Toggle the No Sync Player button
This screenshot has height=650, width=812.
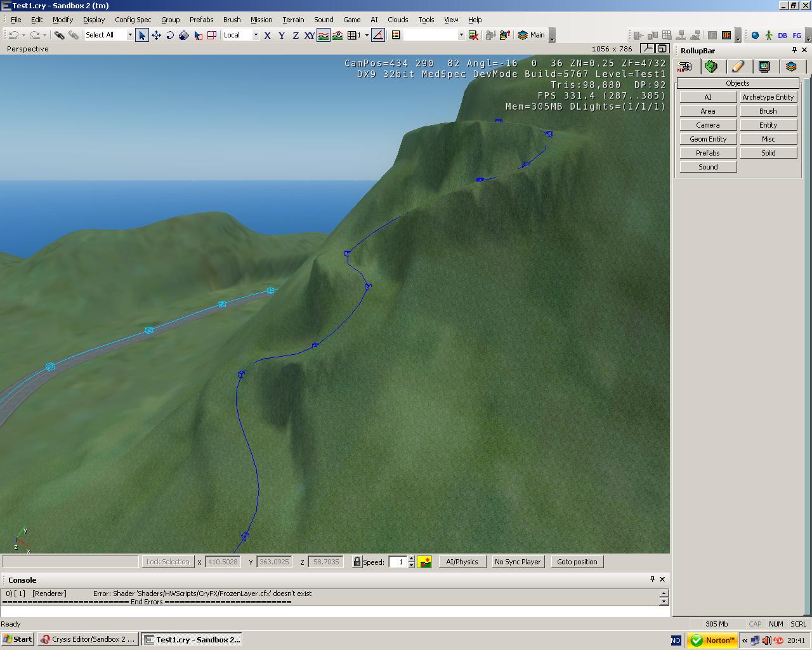[x=518, y=562]
